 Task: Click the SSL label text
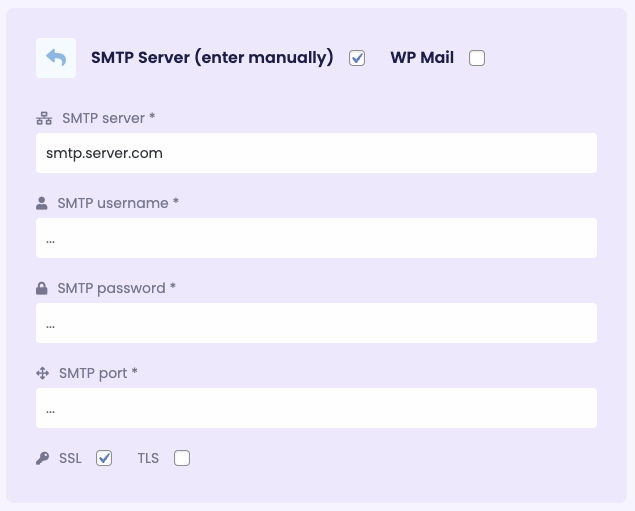[x=70, y=458]
